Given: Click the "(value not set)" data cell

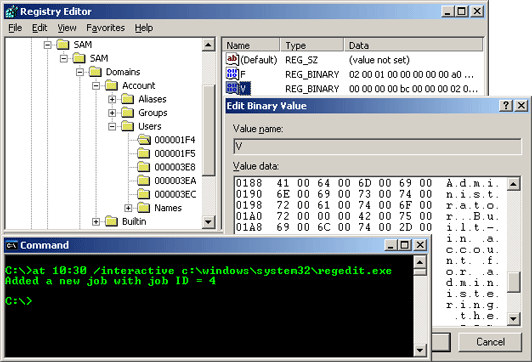Looking at the screenshot, I should 379,60.
